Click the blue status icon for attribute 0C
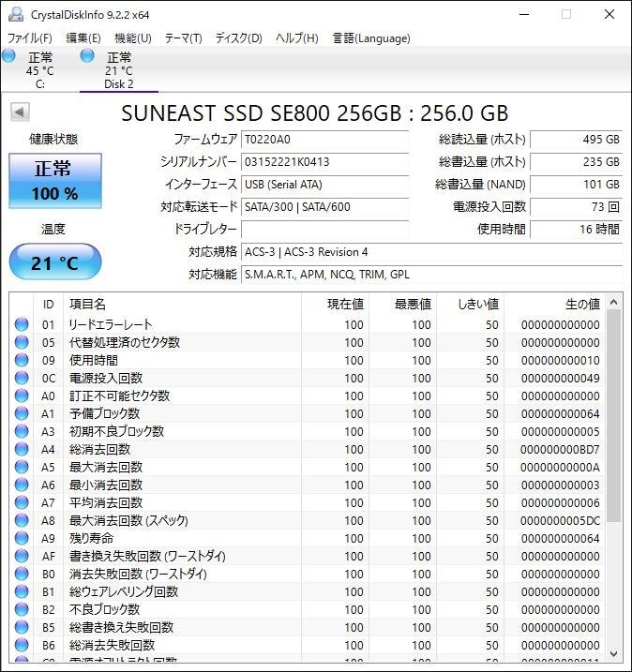Viewport: 632px width, 672px height. coord(22,378)
